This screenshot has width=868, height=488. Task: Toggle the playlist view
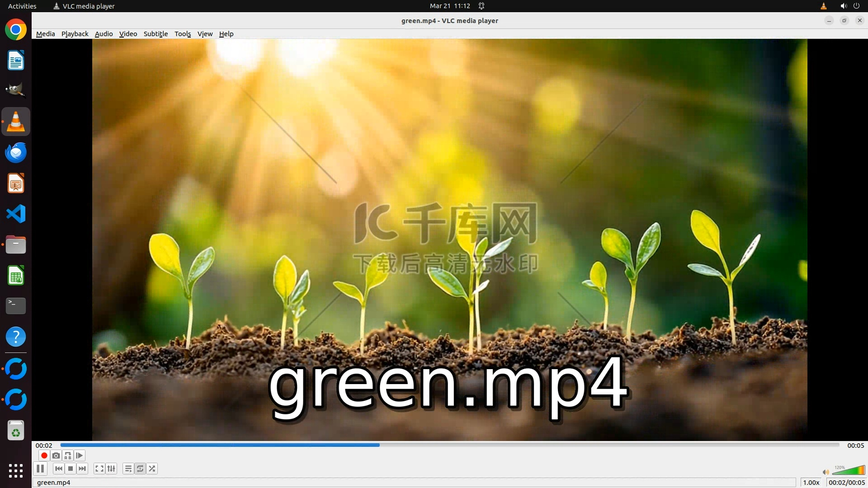click(x=128, y=469)
